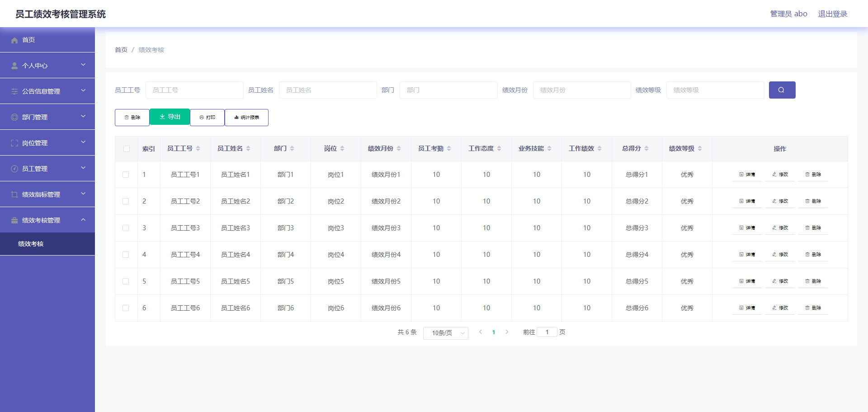Click the icon beside 员工管理
Screen dimensions: 868x412
14,169
